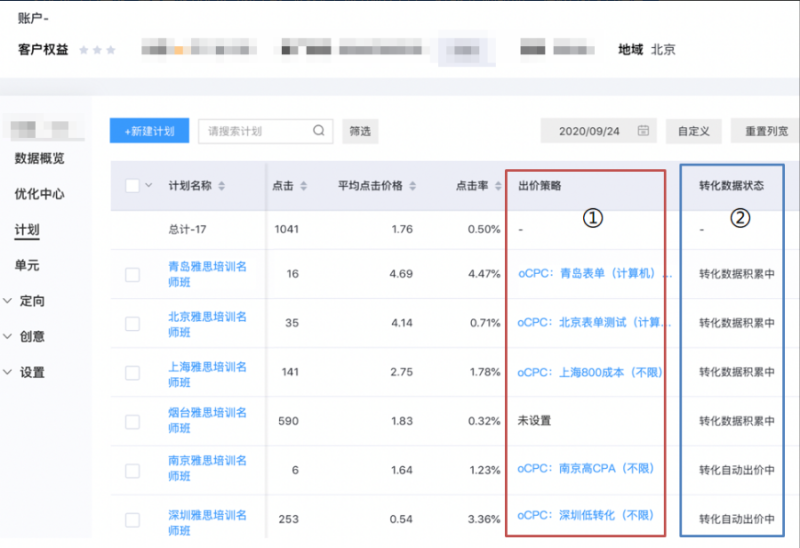The image size is (800, 548).
Task: Click the 请搜索计划 search field
Action: pos(265,131)
